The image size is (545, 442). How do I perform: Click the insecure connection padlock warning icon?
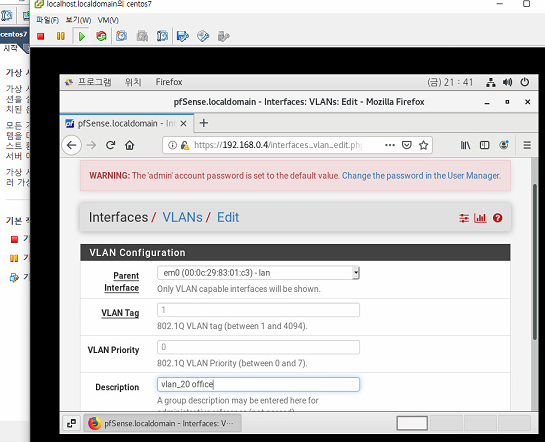click(x=185, y=145)
